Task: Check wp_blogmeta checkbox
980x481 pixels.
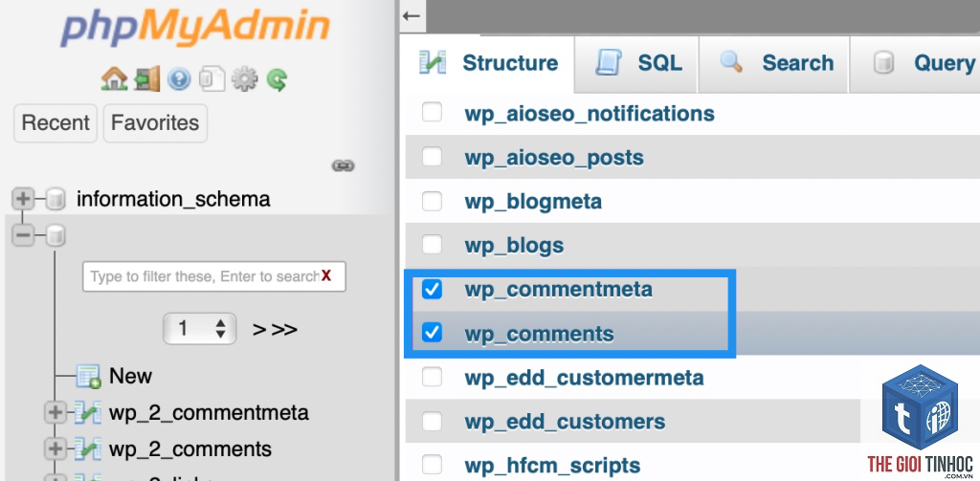Action: tap(432, 201)
